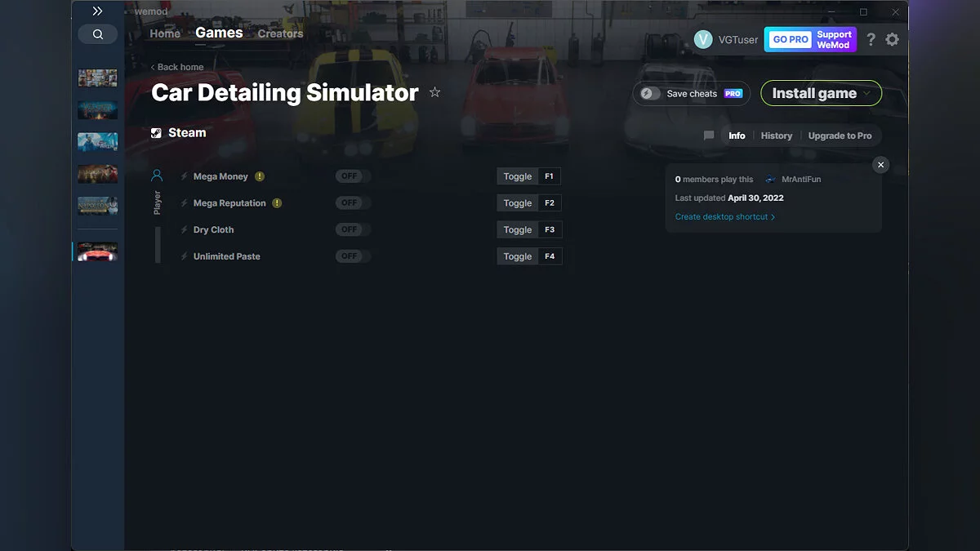Switch to the History tab
Image resolution: width=980 pixels, height=551 pixels.
point(776,136)
